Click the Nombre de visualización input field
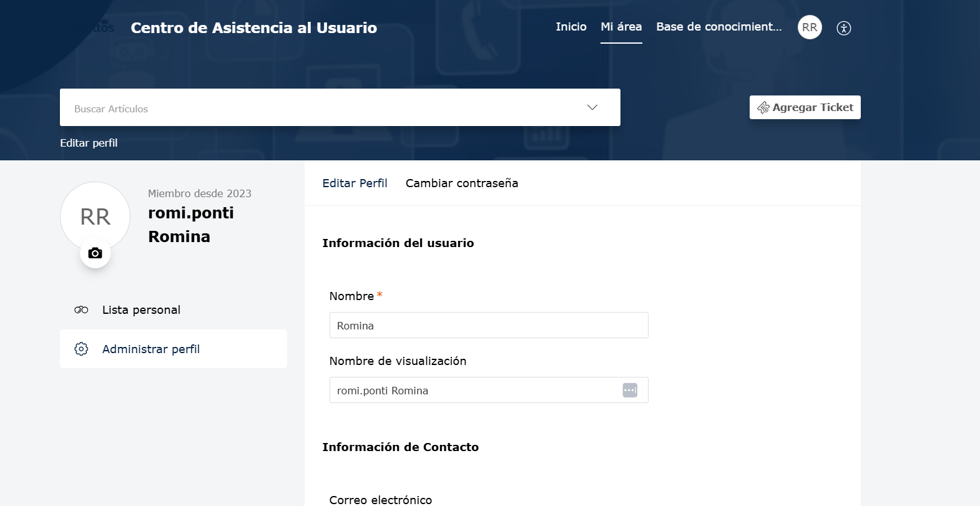The width and height of the screenshot is (980, 506). pos(489,390)
